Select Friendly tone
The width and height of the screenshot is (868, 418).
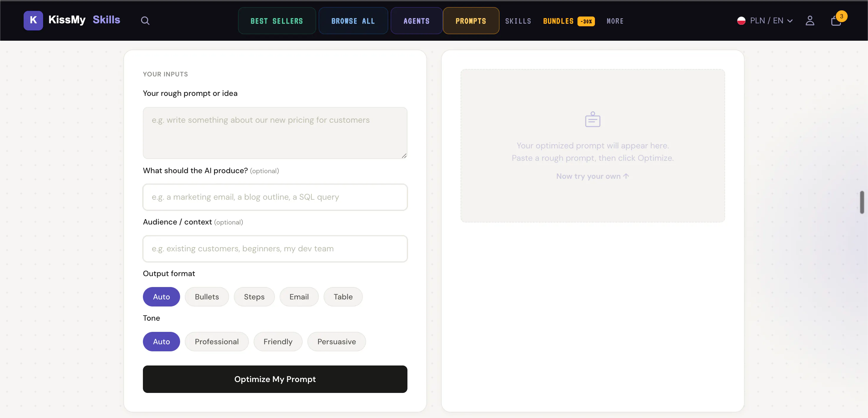(x=278, y=342)
